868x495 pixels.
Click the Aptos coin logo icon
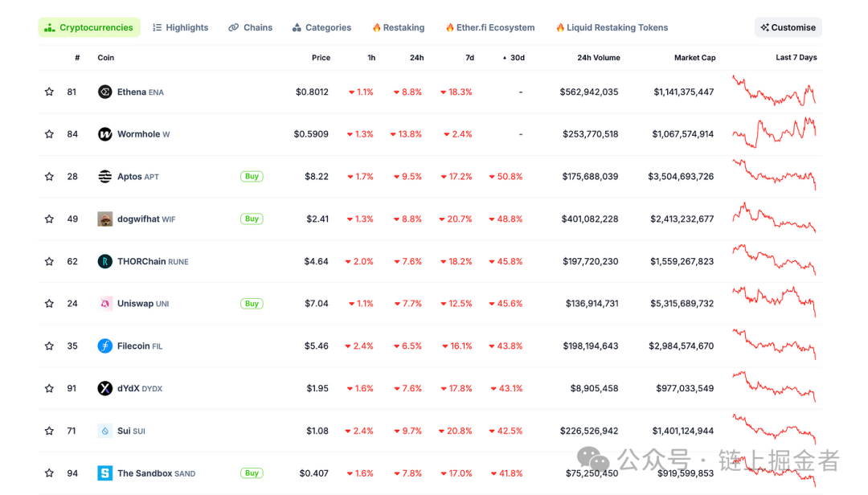coord(104,177)
